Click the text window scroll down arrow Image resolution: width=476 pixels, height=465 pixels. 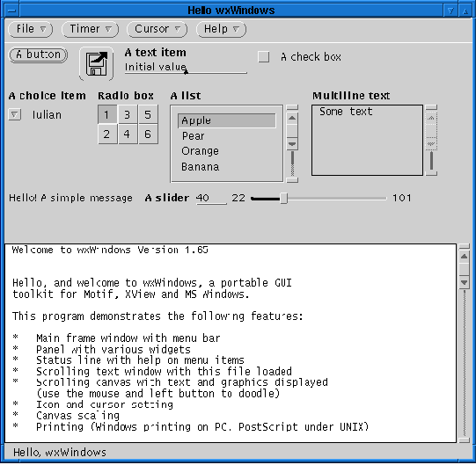tap(464, 282)
